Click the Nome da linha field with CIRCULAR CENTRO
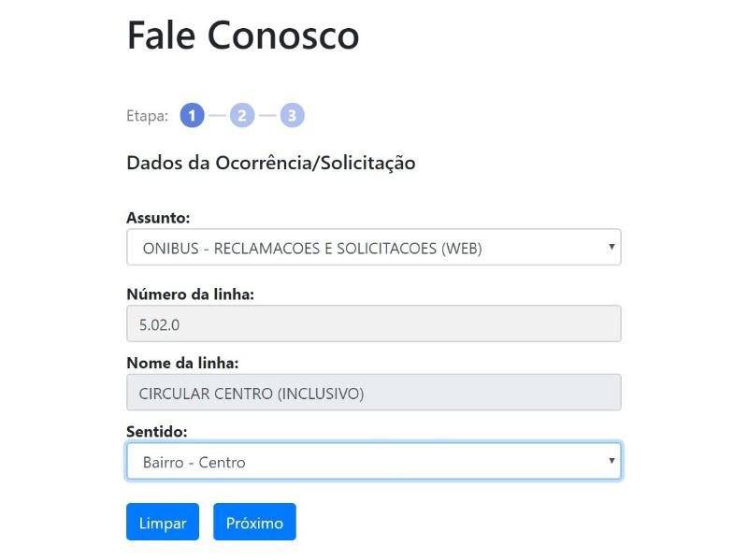748x560 pixels. pos(374,392)
